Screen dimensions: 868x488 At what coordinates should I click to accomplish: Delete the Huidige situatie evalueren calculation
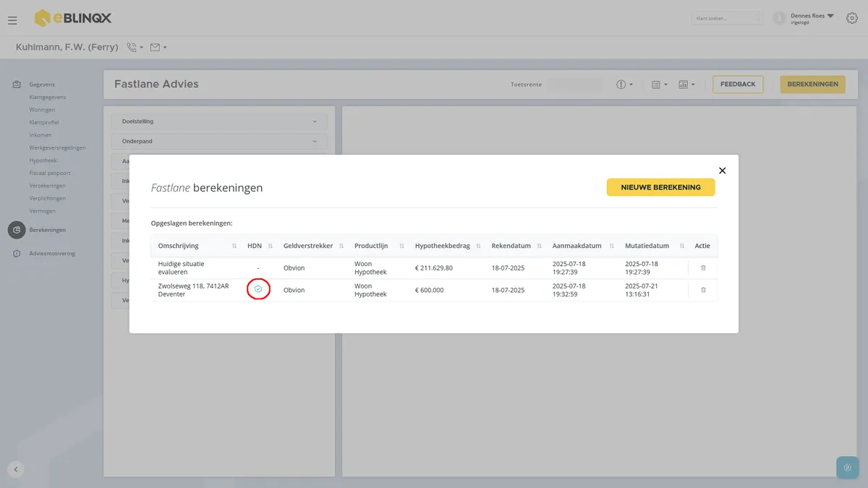click(703, 268)
